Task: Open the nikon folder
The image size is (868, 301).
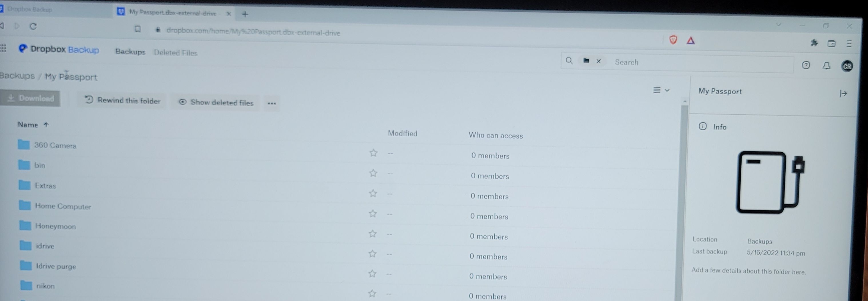Action: (45, 286)
